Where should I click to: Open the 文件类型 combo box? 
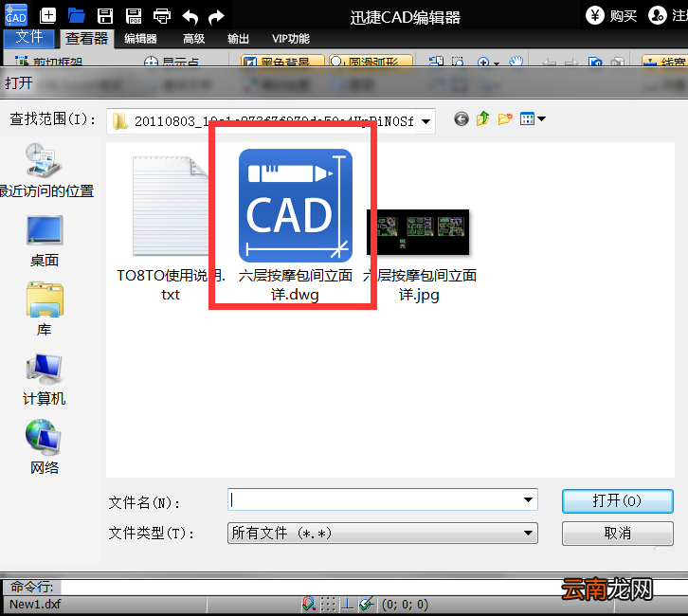coord(383,533)
